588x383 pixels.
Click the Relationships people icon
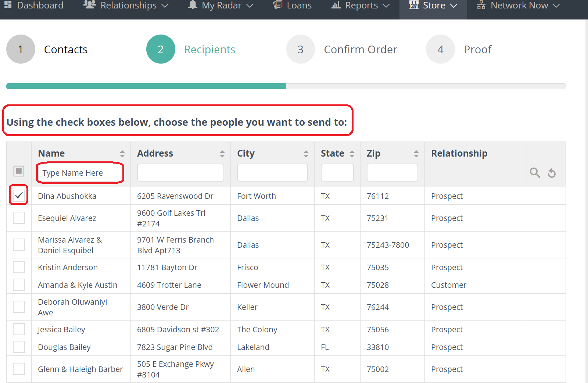point(90,5)
